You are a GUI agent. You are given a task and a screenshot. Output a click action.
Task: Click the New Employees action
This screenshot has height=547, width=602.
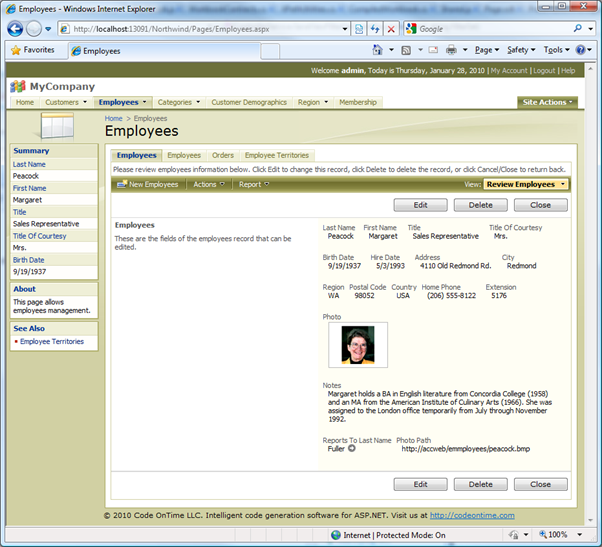tap(148, 185)
